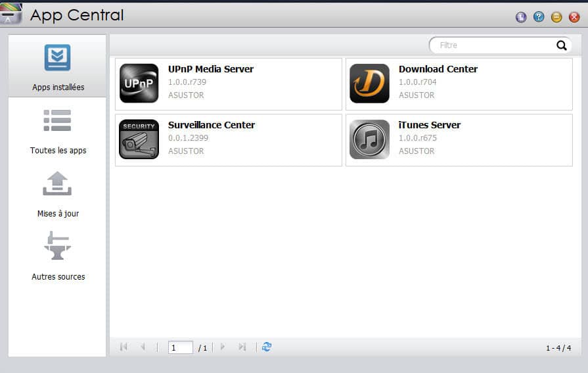Click the App Central logo icon
588x373 pixels.
[11, 14]
